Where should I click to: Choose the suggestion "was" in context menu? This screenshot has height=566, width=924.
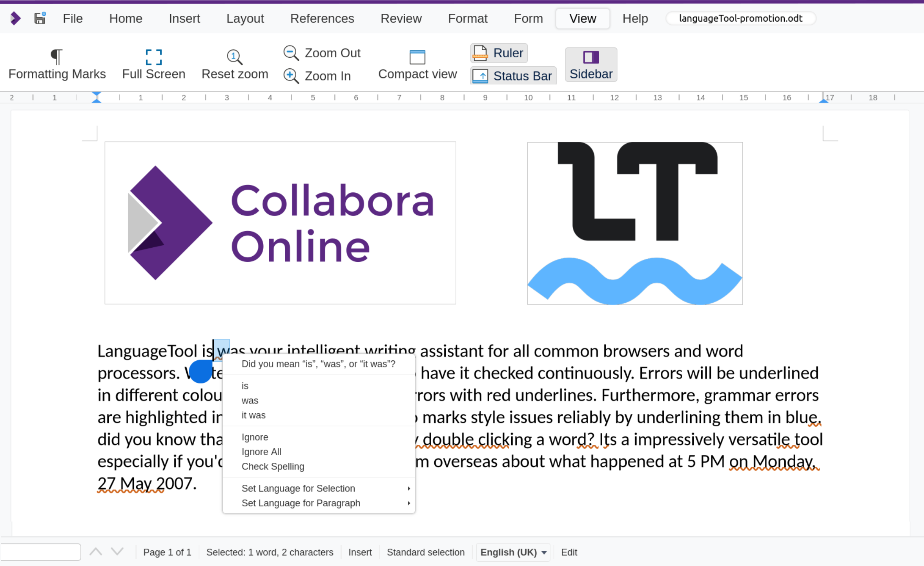pyautogui.click(x=319, y=400)
